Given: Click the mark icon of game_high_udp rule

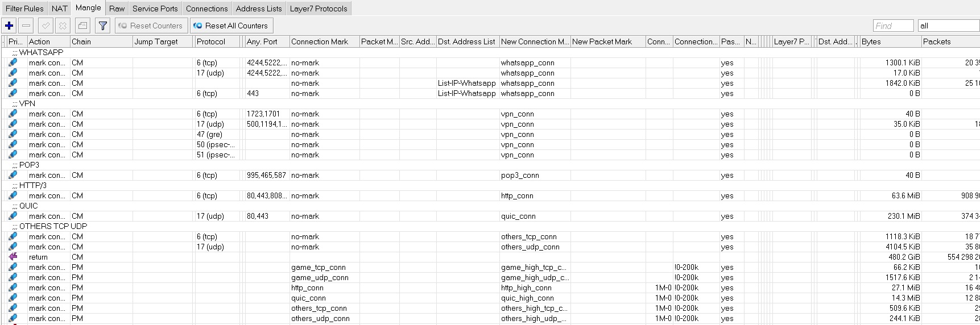Looking at the screenshot, I should pos(13,277).
